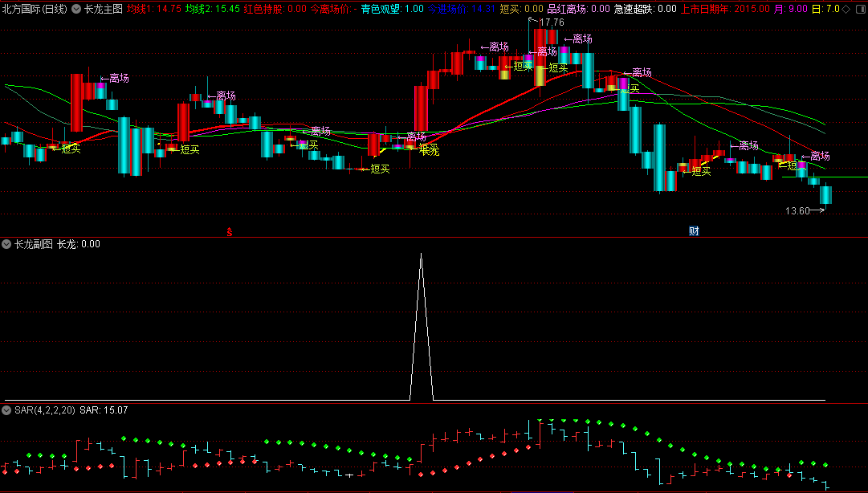The height and width of the screenshot is (493, 868).
Task: Select the 均线2: 15.45 readout
Action: [x=213, y=9]
